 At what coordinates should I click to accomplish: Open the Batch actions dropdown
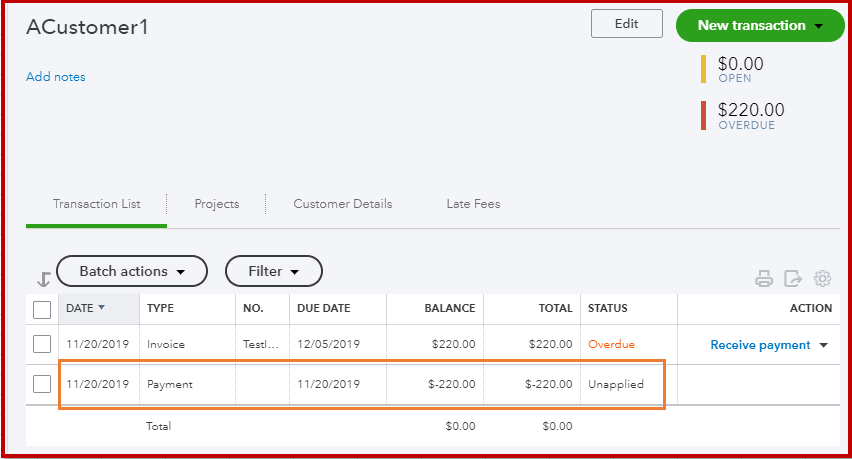point(132,271)
